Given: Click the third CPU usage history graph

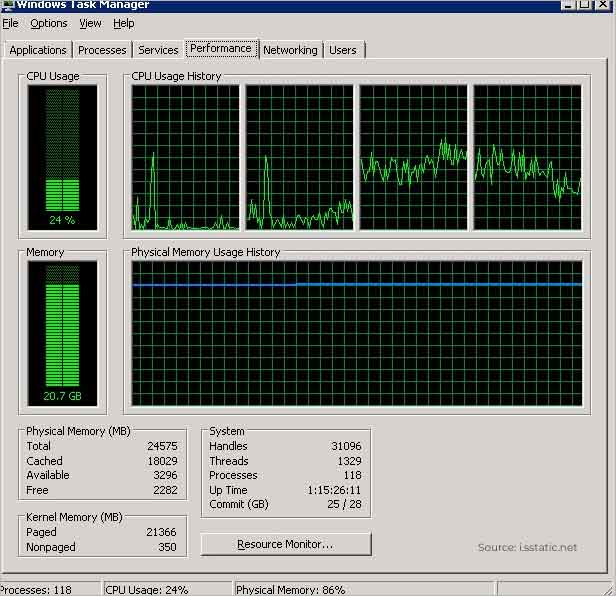Looking at the screenshot, I should click(413, 158).
